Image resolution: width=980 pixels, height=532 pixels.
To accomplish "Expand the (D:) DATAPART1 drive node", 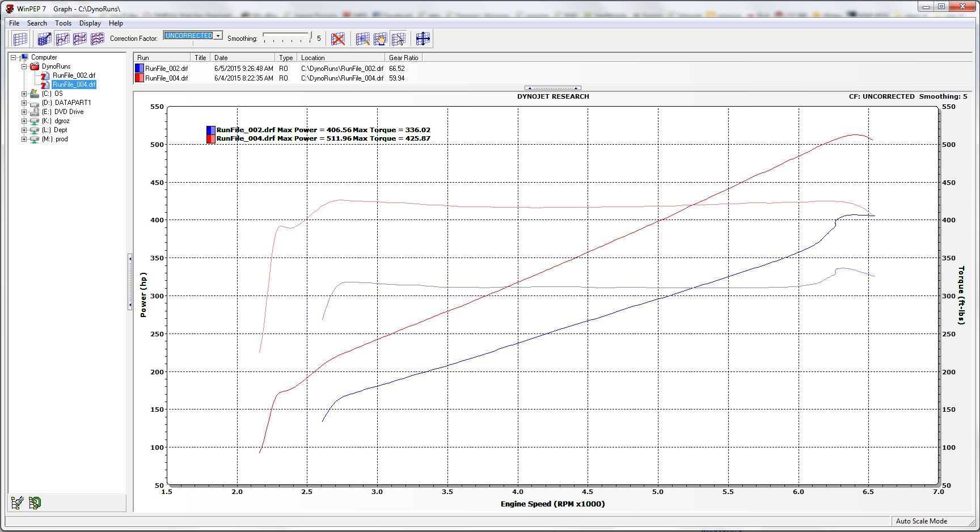I will coord(24,103).
